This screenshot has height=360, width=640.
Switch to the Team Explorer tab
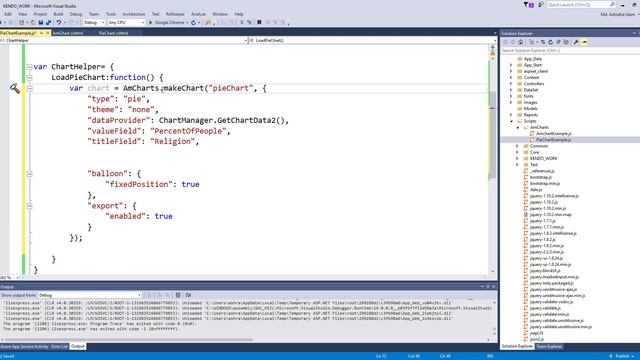(549, 347)
